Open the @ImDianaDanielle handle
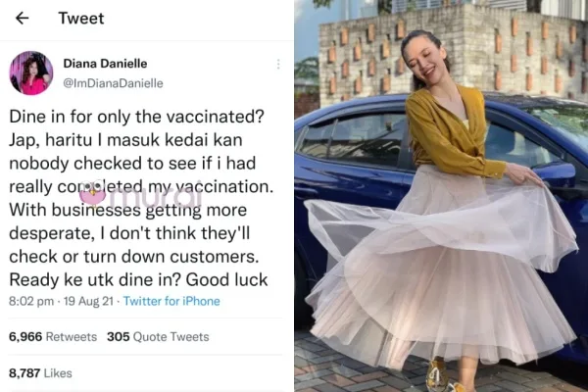The width and height of the screenshot is (588, 392). [113, 83]
